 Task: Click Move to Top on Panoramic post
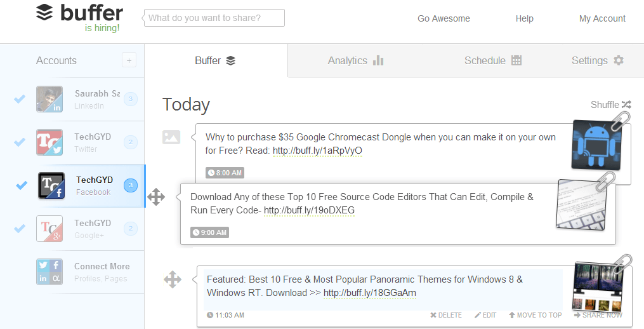(x=535, y=315)
